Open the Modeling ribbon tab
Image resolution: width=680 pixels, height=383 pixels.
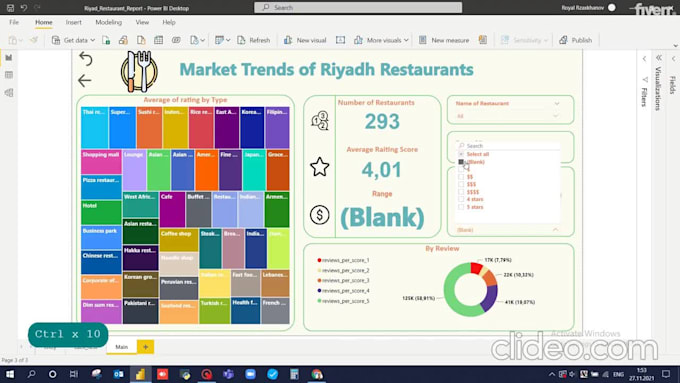click(108, 22)
